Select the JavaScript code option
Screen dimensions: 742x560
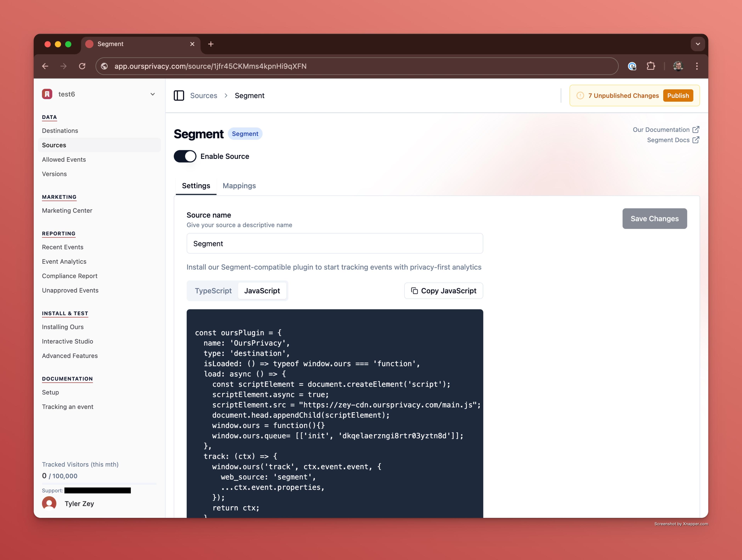262,291
